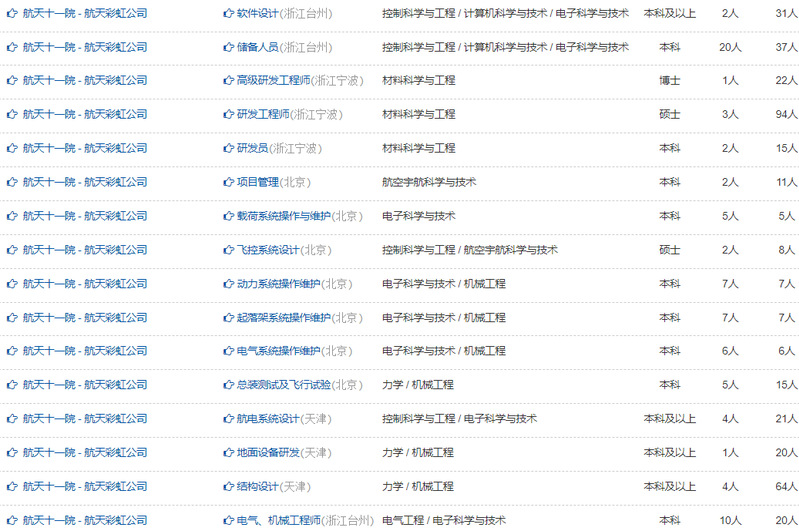Click the hand icon before 结构设计(天津)

tap(228, 487)
